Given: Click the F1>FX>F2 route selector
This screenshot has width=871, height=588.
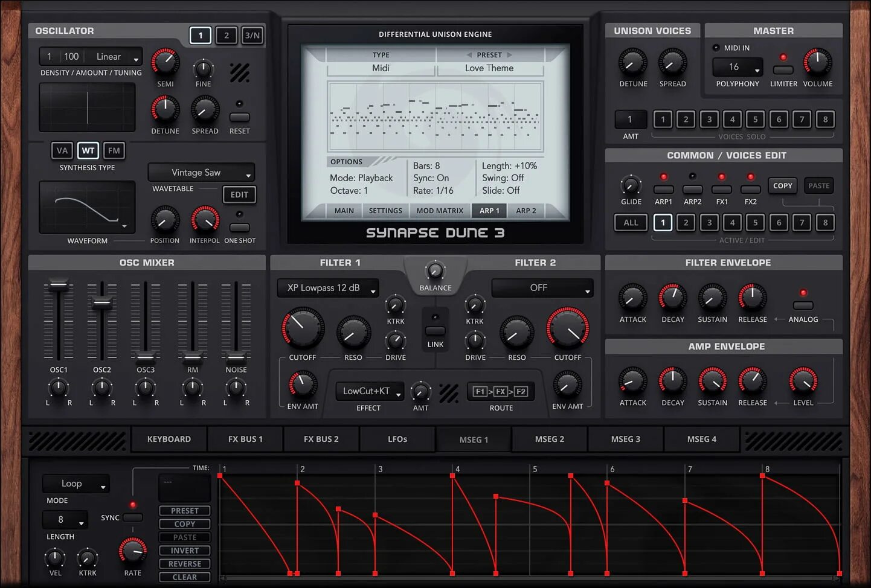Looking at the screenshot, I should pyautogui.click(x=501, y=391).
